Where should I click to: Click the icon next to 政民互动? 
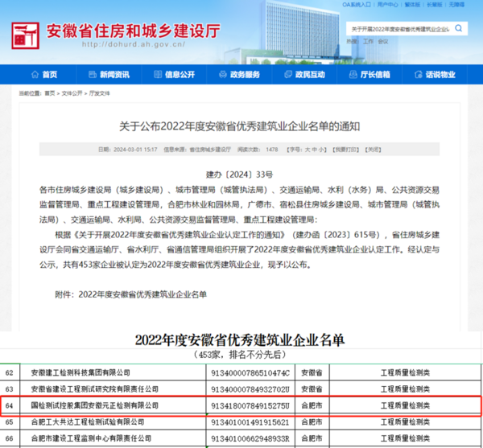286,75
